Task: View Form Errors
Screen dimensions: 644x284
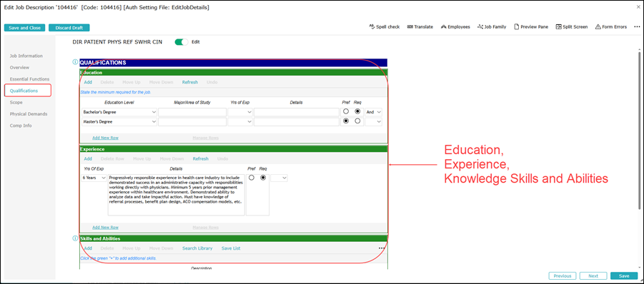Action: pos(610,26)
